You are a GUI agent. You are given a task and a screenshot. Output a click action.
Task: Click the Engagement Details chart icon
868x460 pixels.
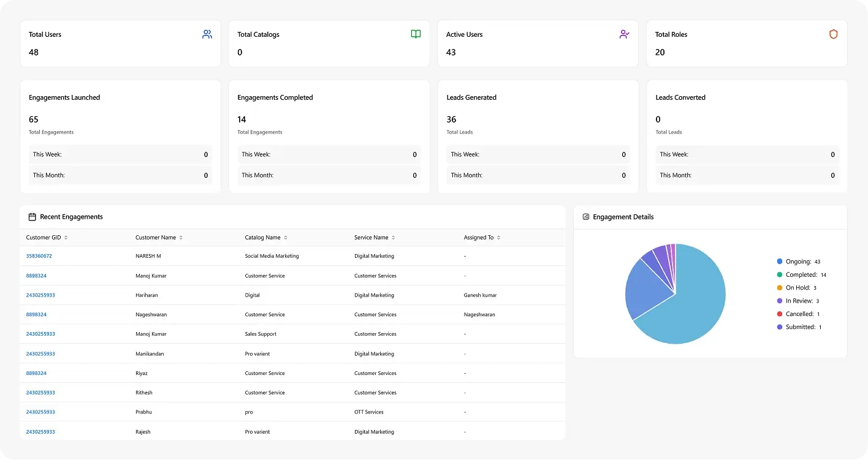[586, 217]
